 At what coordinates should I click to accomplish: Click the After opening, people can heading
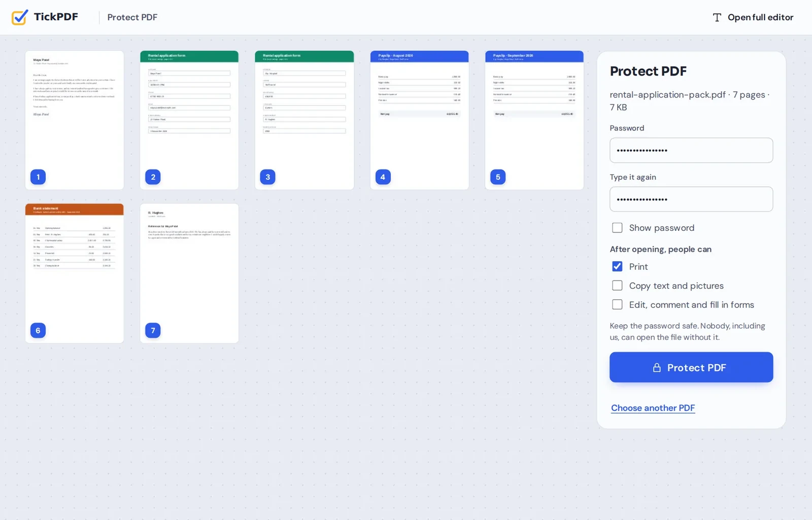tap(661, 249)
